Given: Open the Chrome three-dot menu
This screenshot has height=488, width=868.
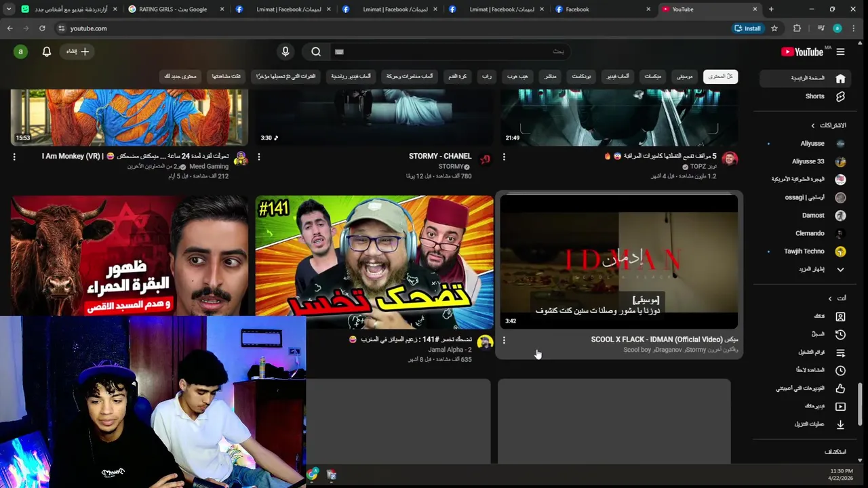Looking at the screenshot, I should (853, 28).
